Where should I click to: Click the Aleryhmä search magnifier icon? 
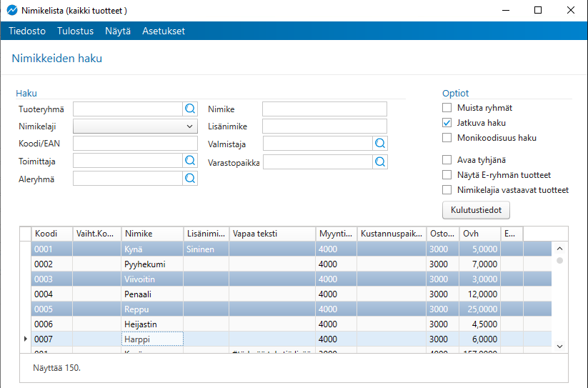click(x=190, y=178)
